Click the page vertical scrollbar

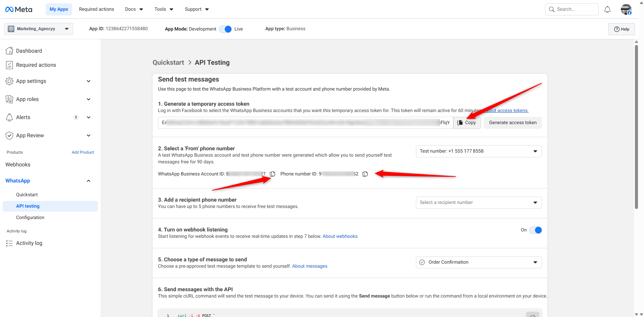[x=636, y=127]
